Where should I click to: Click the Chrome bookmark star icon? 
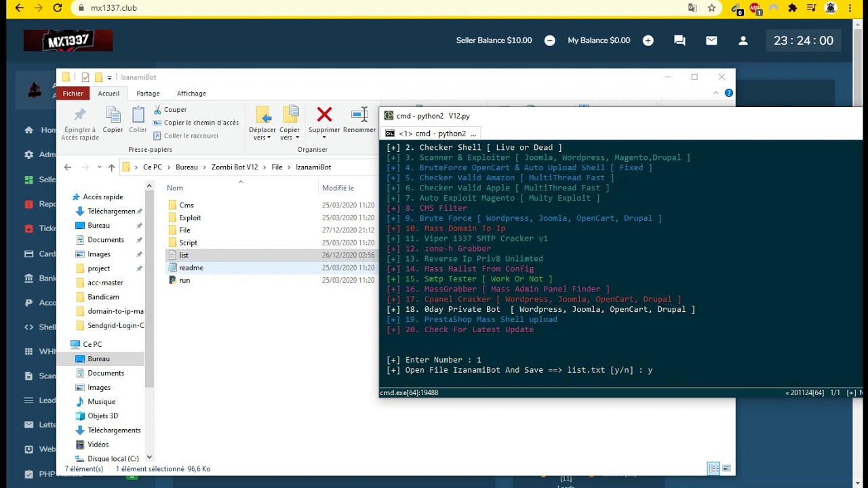(x=711, y=8)
